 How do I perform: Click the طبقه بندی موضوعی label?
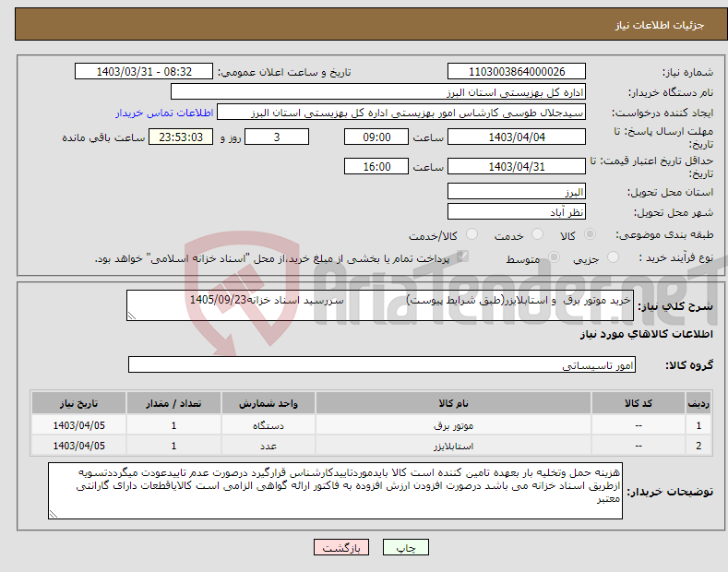664,235
